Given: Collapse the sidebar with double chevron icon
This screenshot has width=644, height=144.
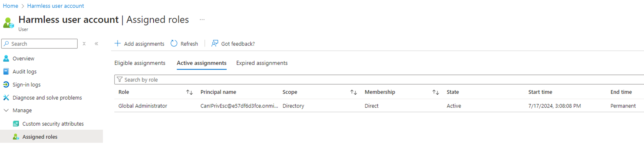Looking at the screenshot, I should click(96, 44).
